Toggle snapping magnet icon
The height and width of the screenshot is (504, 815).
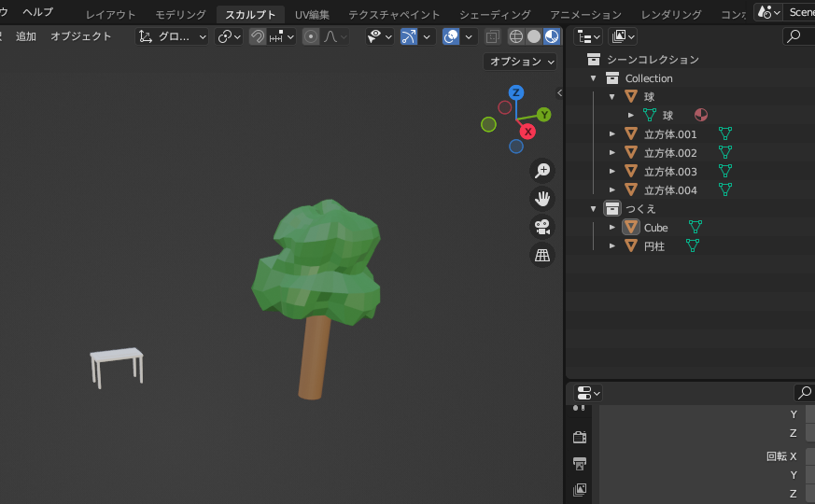point(258,36)
